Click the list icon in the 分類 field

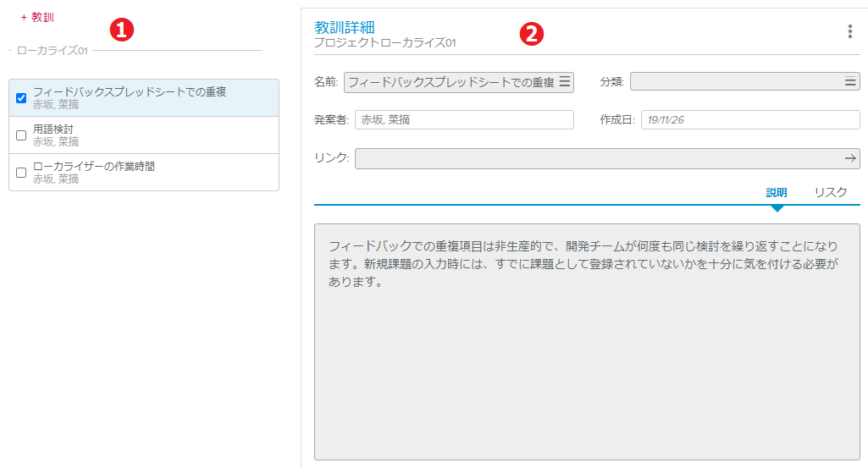(x=850, y=82)
